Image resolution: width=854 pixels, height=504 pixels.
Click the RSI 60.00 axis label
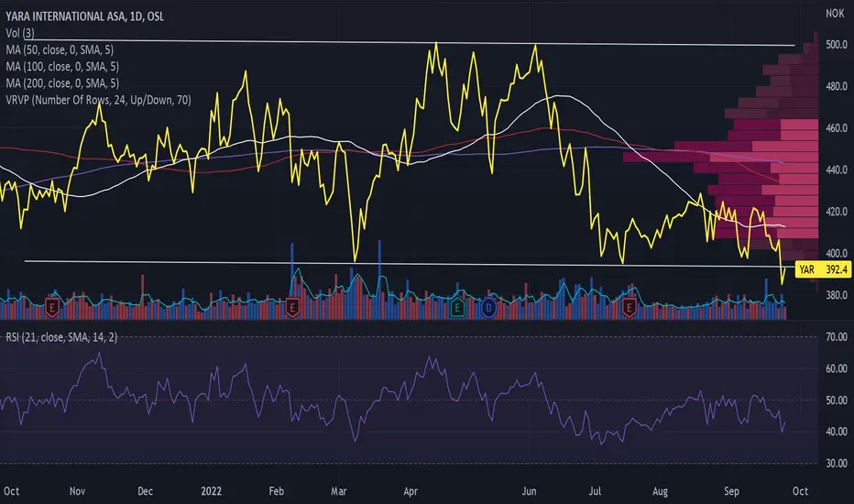click(837, 369)
